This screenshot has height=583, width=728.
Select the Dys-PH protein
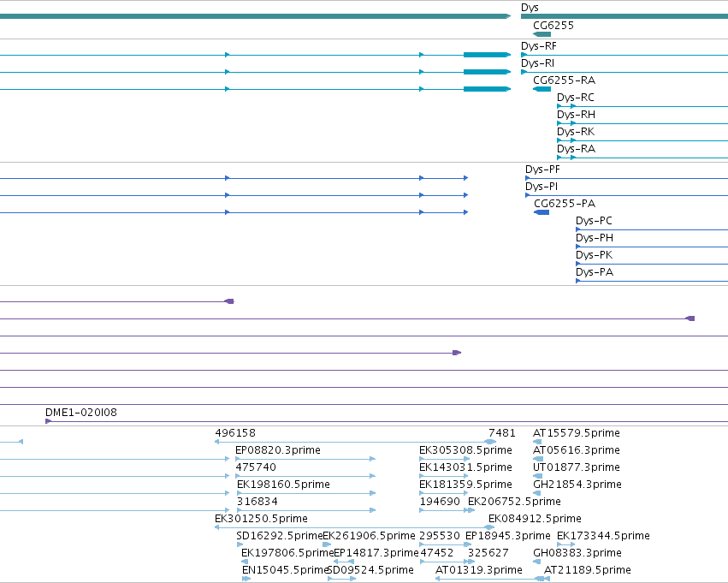click(x=595, y=238)
